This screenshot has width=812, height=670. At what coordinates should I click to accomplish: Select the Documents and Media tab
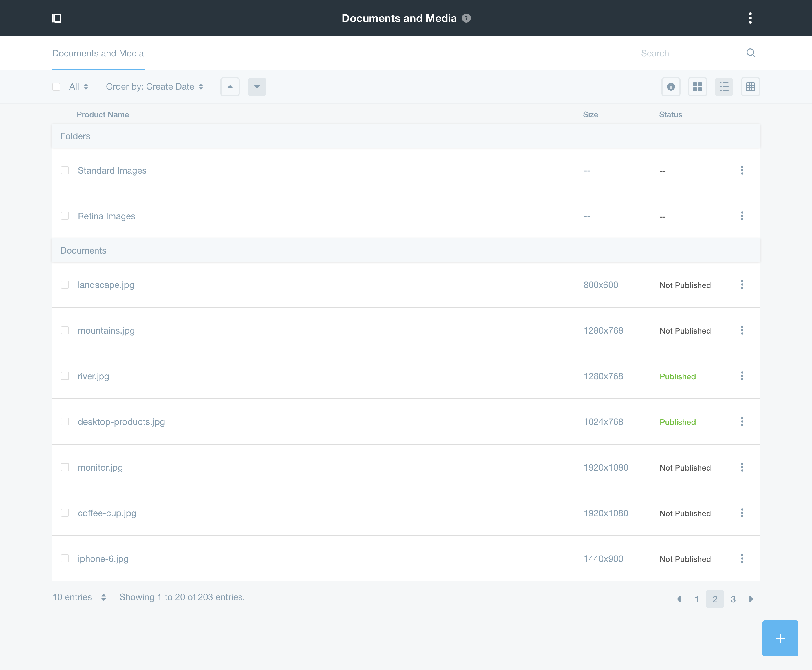(x=98, y=53)
